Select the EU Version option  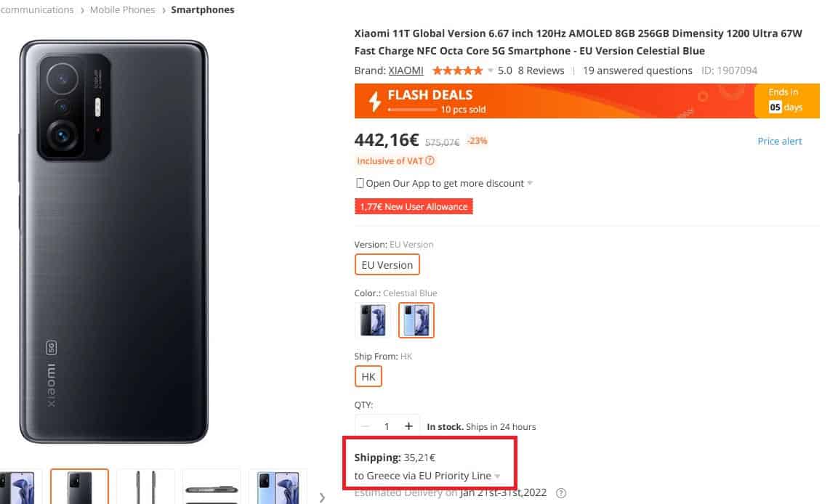[387, 265]
